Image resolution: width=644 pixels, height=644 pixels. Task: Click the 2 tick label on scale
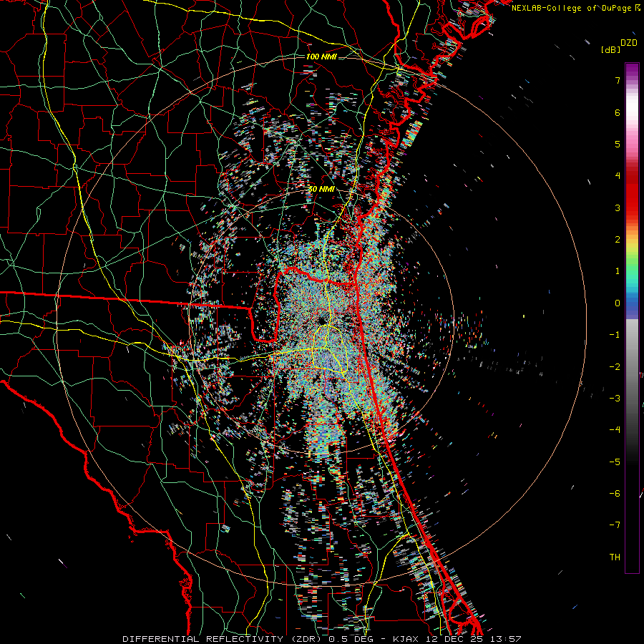[x=618, y=240]
